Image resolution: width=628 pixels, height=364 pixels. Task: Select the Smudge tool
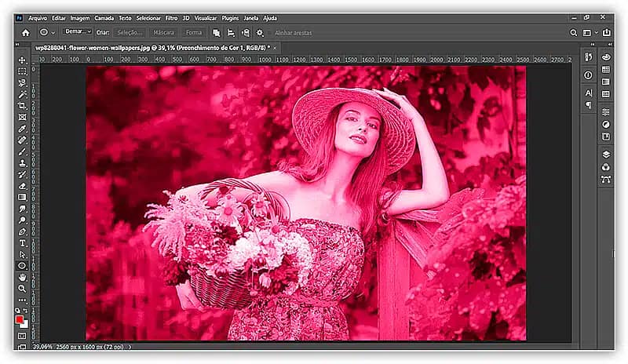click(22, 209)
